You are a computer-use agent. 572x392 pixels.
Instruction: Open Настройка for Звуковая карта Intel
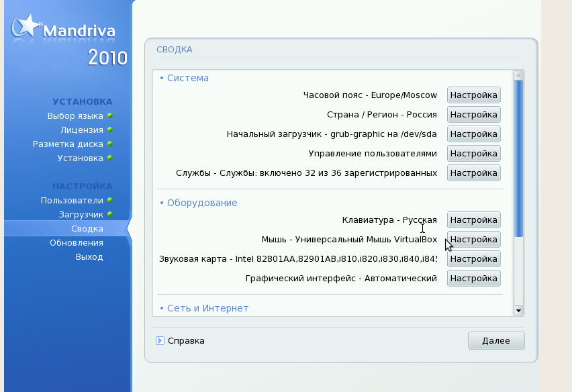[473, 259]
